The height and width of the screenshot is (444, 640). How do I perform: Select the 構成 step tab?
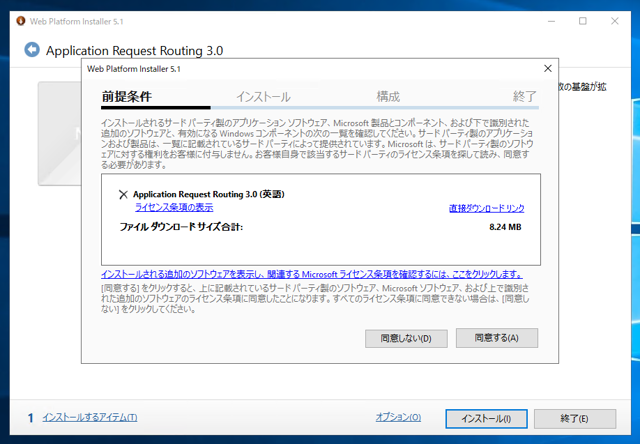coord(388,97)
